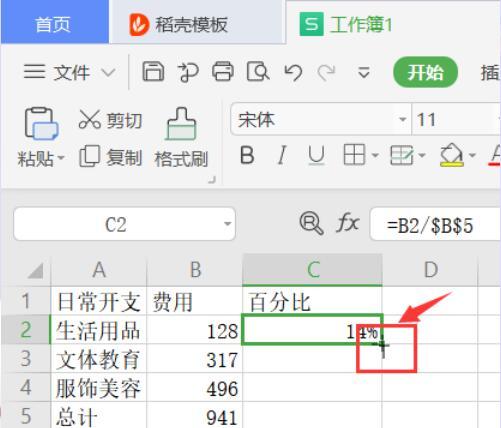Select row 3 header

pos(26,359)
